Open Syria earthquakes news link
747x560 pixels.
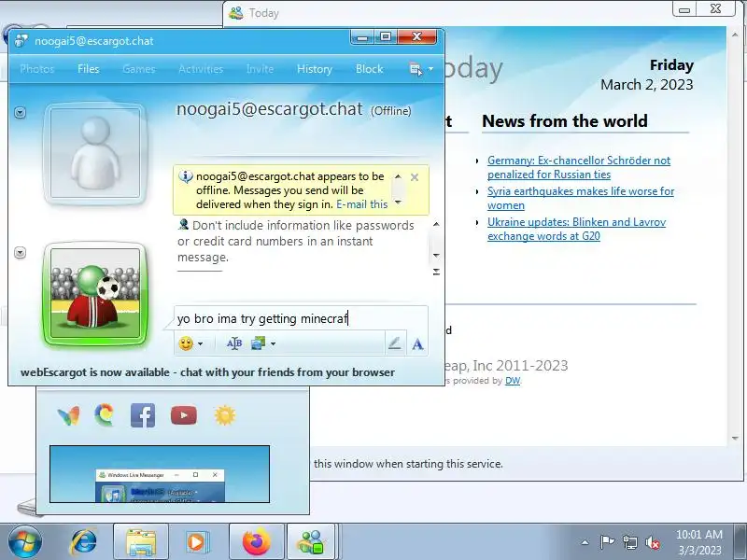pyautogui.click(x=581, y=198)
